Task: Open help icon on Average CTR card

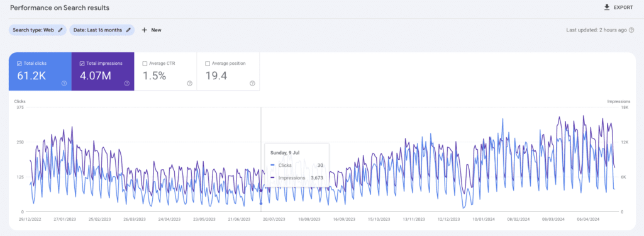Action: [189, 83]
